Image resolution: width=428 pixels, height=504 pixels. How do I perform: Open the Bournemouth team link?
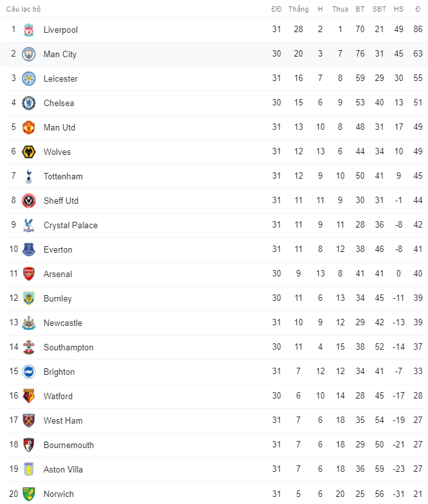68,446
